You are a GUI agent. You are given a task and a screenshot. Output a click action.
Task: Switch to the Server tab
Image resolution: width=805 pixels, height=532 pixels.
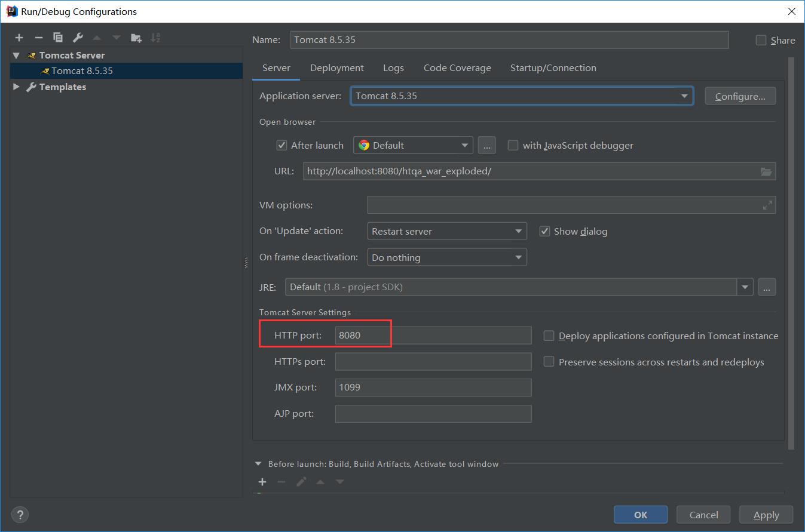276,68
